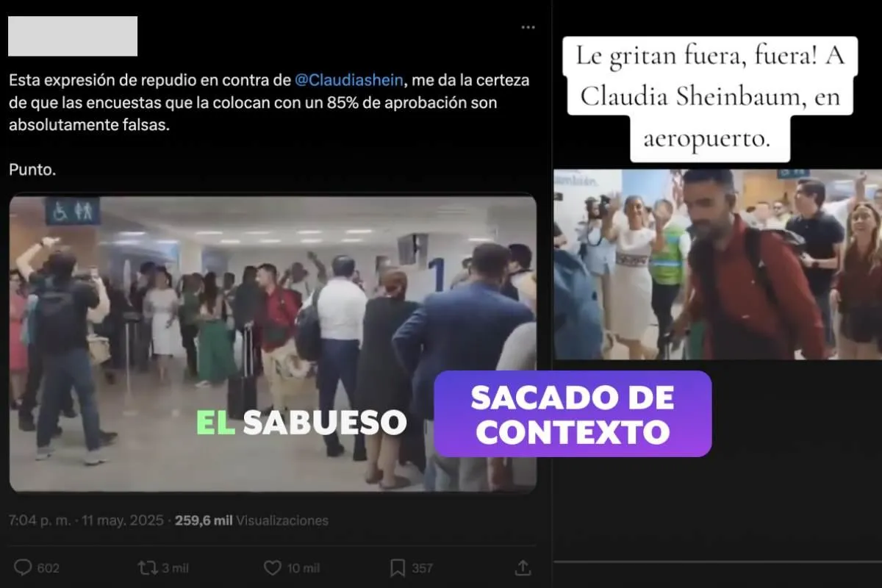Image resolution: width=882 pixels, height=588 pixels.
Task: Open the tweet's three-dot more options menu
Action: tap(528, 27)
